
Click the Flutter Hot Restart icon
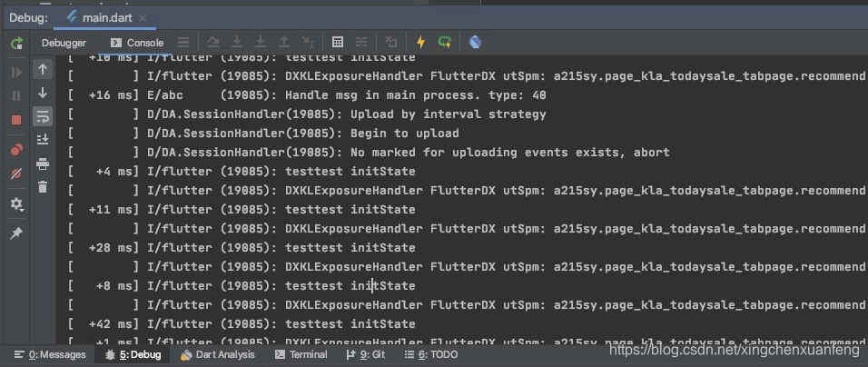pos(445,42)
